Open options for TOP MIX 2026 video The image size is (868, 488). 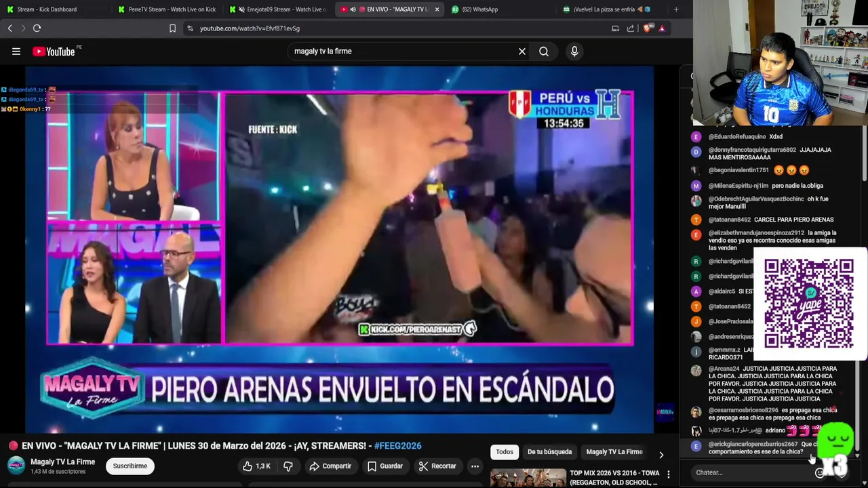pos(669,474)
